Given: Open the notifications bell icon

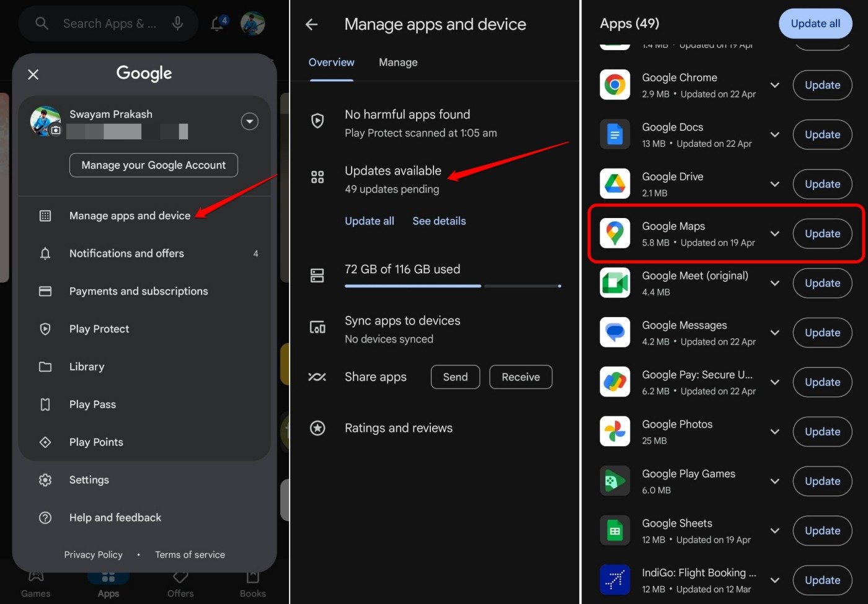Looking at the screenshot, I should click(217, 23).
